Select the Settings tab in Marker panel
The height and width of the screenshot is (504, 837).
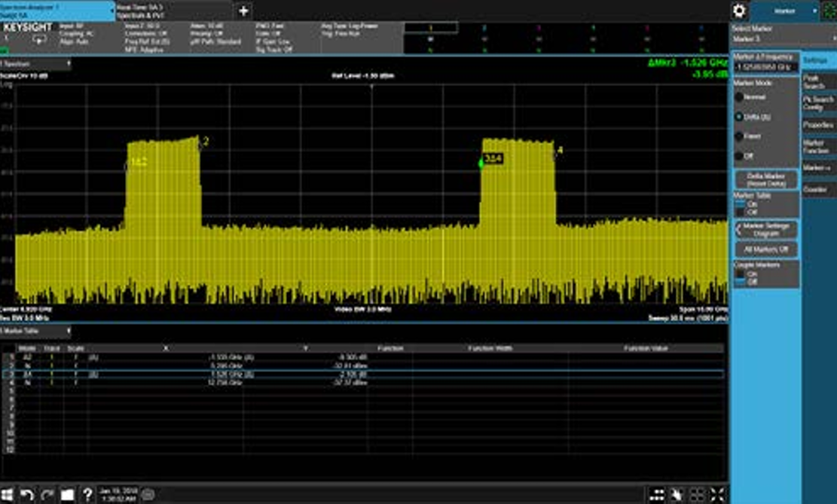[x=819, y=61]
